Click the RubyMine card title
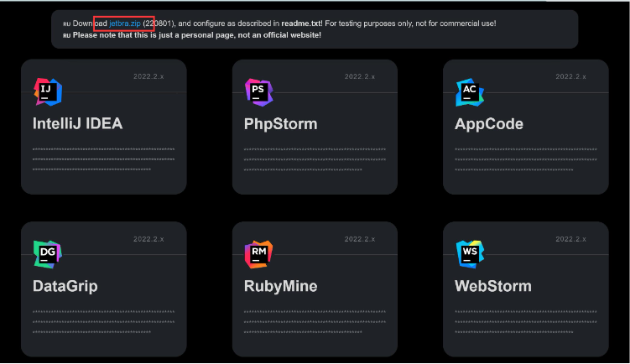The image size is (630, 364). tap(281, 286)
